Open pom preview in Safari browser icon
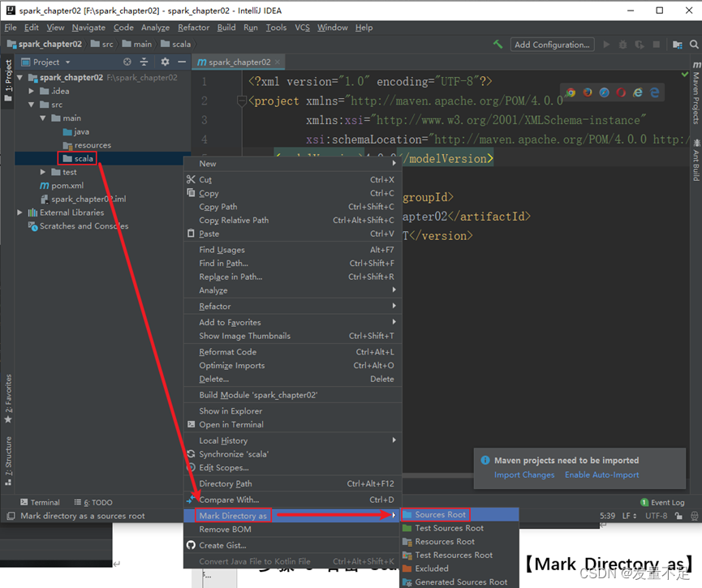 605,92
